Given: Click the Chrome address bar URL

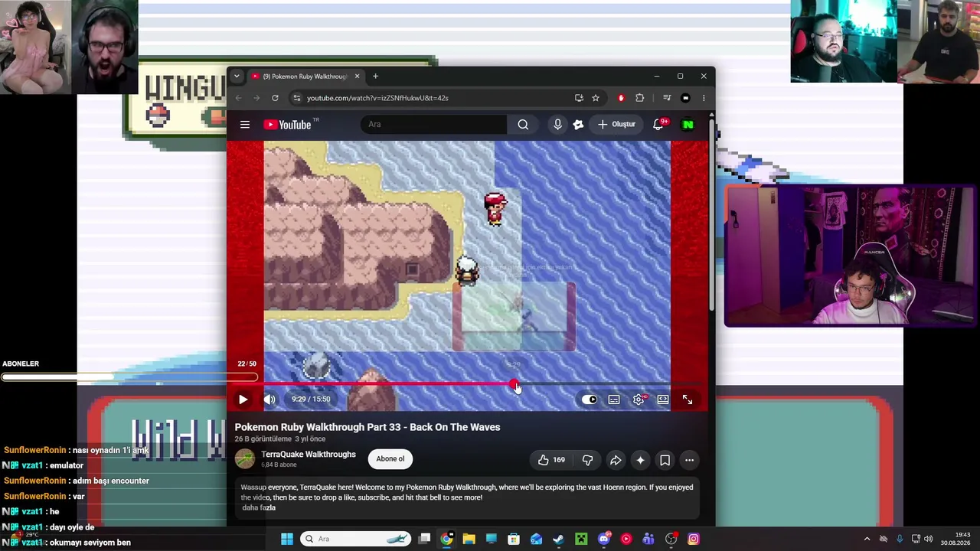Looking at the screenshot, I should (x=377, y=98).
